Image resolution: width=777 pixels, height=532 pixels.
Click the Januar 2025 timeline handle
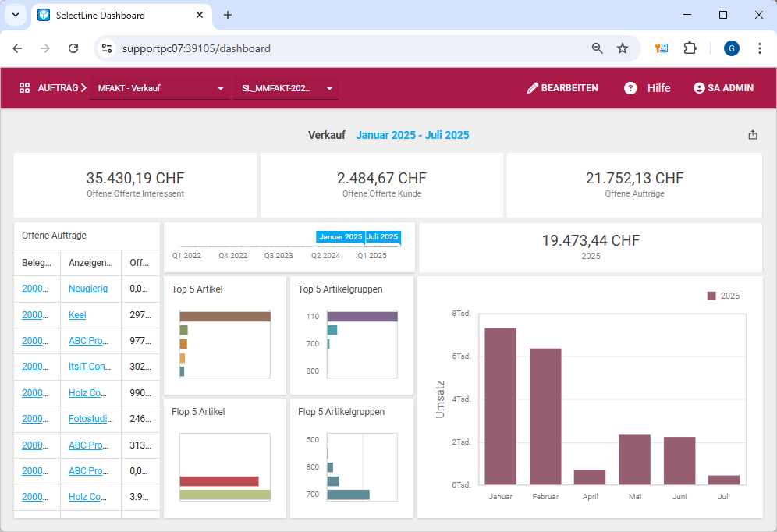pyautogui.click(x=340, y=236)
